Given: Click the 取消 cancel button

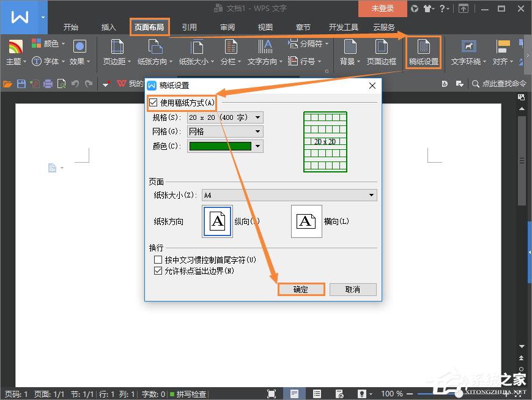Looking at the screenshot, I should (x=353, y=289).
